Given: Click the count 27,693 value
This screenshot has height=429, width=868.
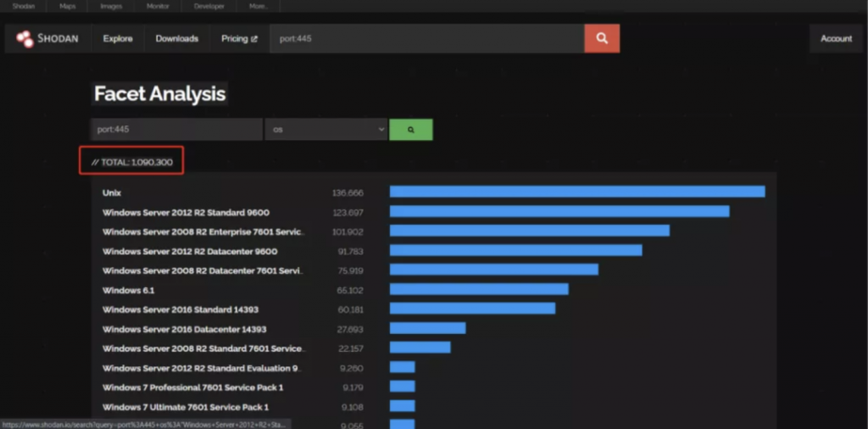Looking at the screenshot, I should [350, 329].
